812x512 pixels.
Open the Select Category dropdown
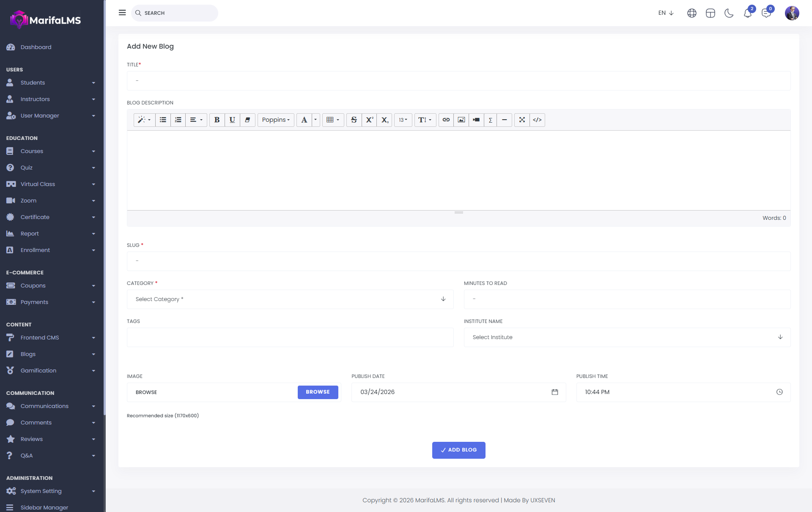(x=290, y=299)
